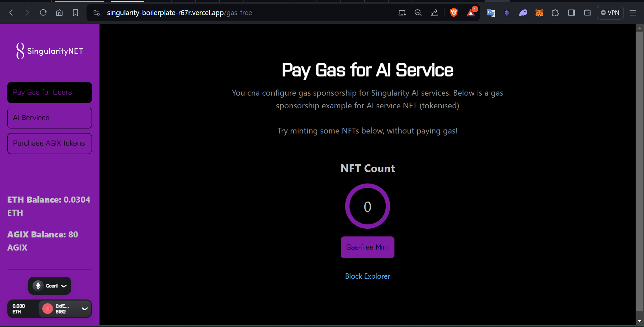
Task: Bookmark this page with bookmark icon
Action: click(75, 13)
